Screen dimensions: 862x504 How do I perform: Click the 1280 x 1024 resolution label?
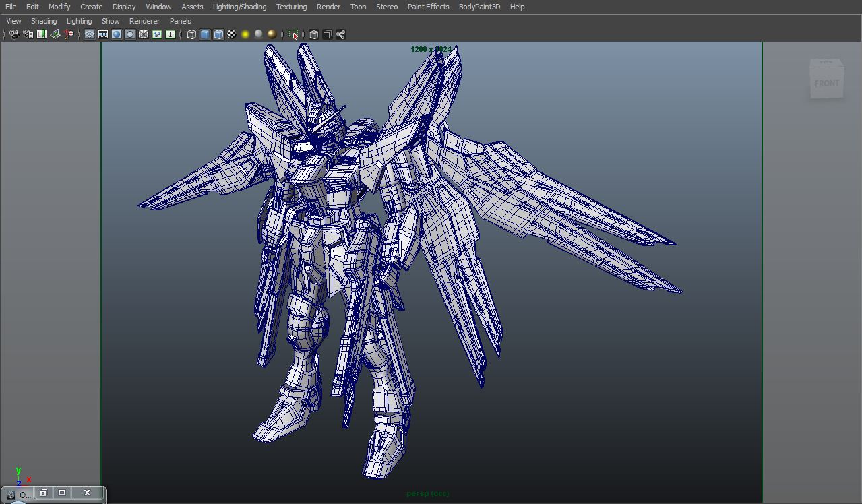pos(431,49)
